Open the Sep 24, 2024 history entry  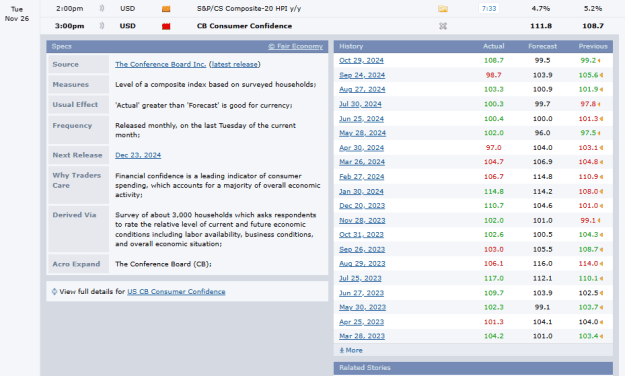point(362,75)
